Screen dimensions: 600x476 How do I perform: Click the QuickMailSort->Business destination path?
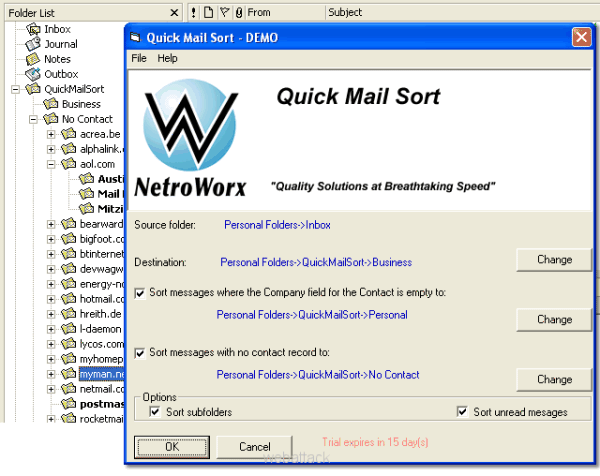(x=316, y=262)
